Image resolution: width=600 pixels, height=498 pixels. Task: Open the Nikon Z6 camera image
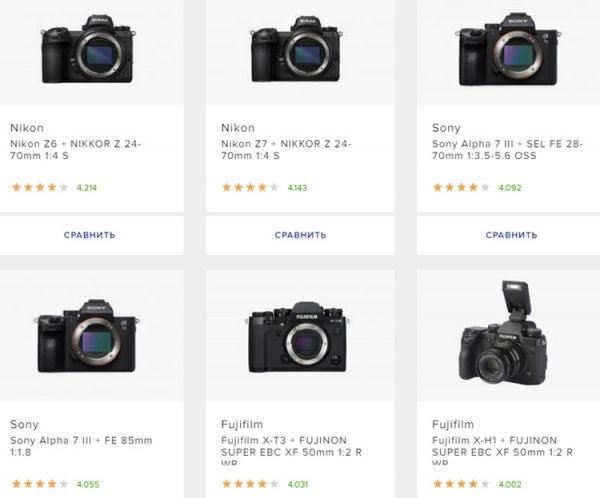[x=88, y=49]
